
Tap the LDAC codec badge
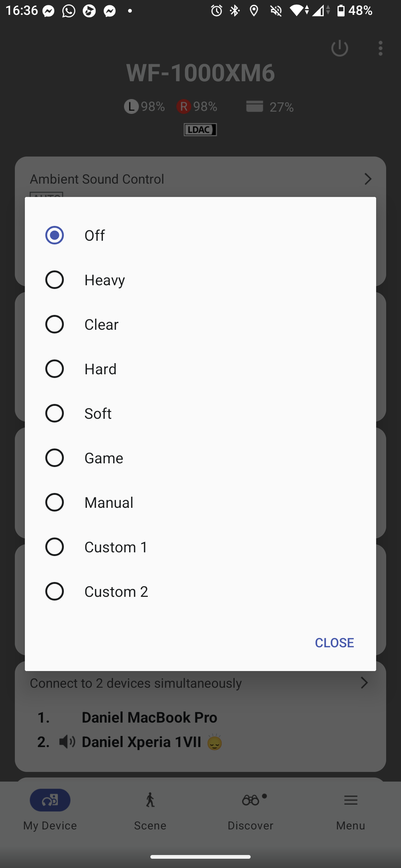200,129
